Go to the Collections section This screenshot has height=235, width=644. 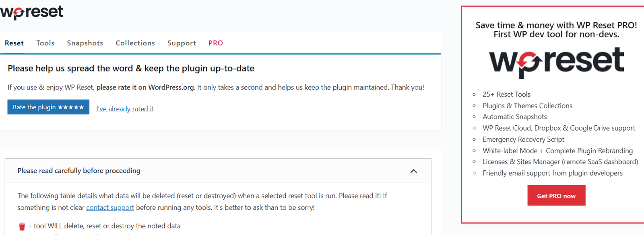pos(135,43)
